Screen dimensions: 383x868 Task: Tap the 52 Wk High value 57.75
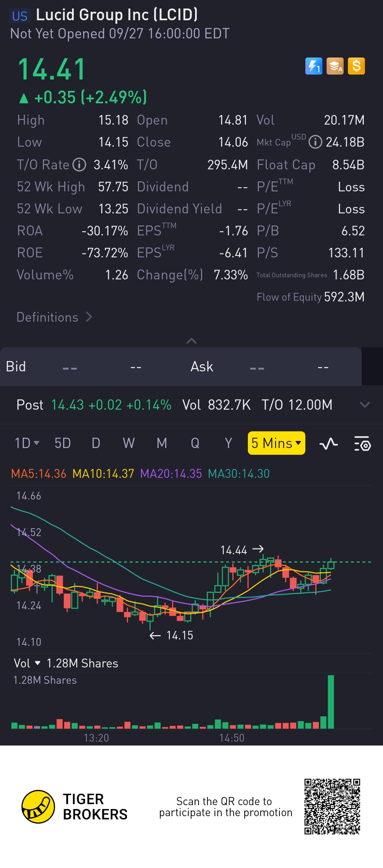tap(113, 187)
